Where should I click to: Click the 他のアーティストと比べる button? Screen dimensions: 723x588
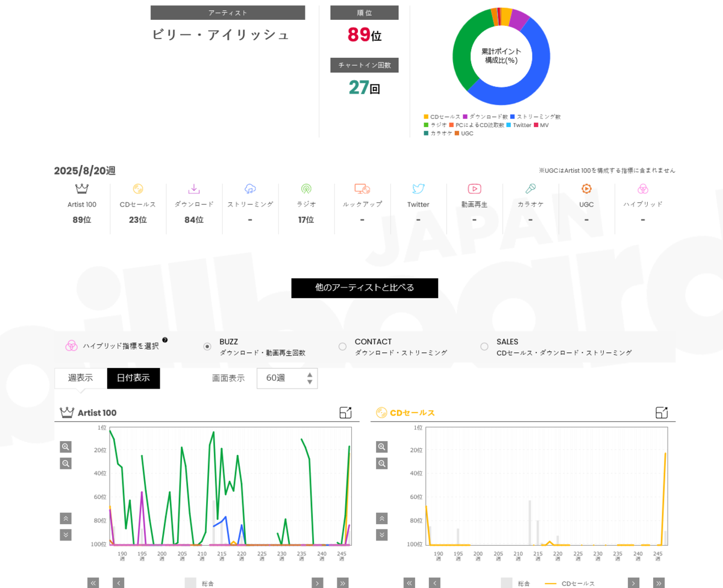pyautogui.click(x=365, y=288)
